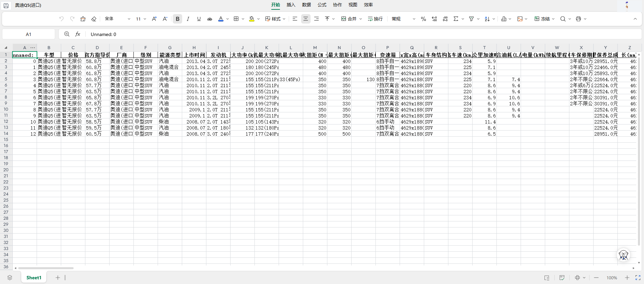The height and width of the screenshot is (284, 644).
Task: Apply the blue font color
Action: (x=221, y=19)
